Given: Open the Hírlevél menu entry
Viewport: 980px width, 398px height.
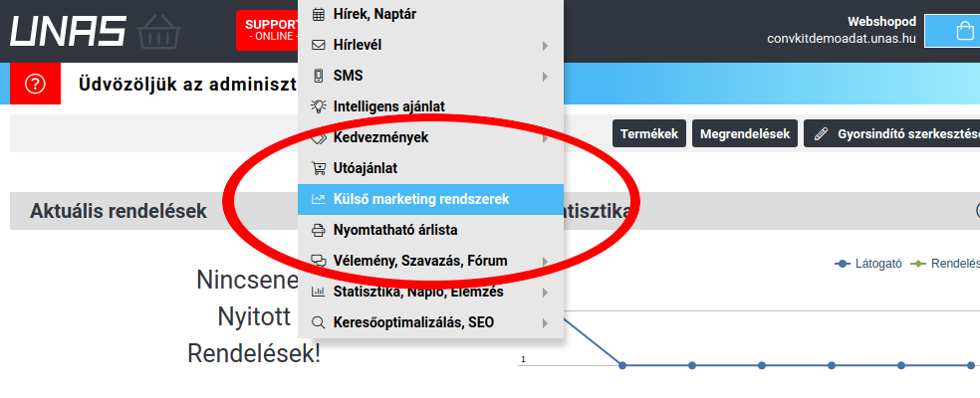Looking at the screenshot, I should (x=430, y=45).
